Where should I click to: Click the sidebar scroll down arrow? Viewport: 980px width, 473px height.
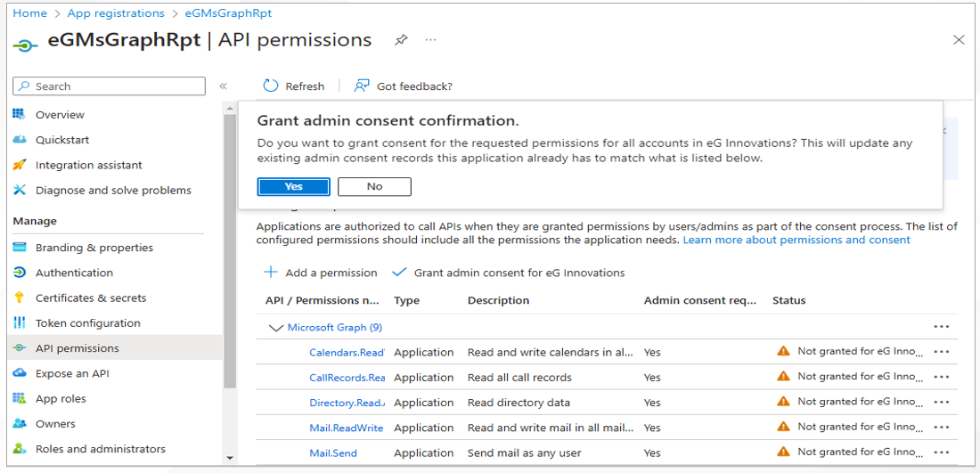[x=229, y=458]
